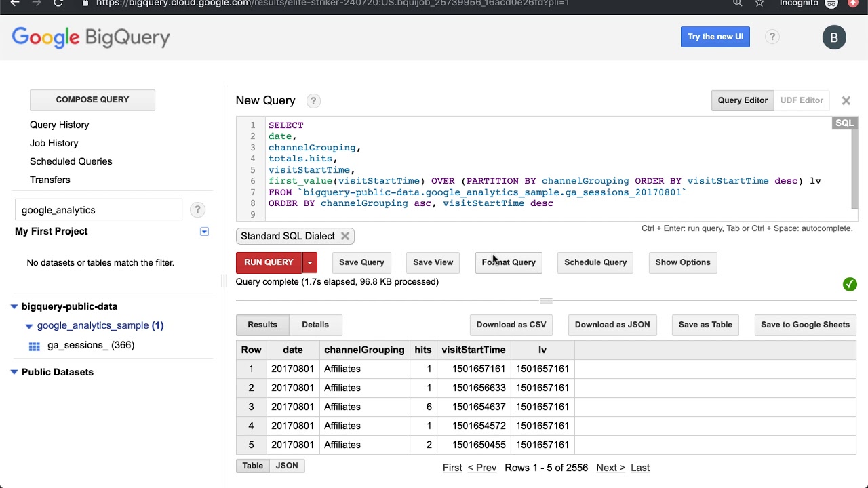Click the Show Options button
This screenshot has width=868, height=488.
tap(683, 262)
